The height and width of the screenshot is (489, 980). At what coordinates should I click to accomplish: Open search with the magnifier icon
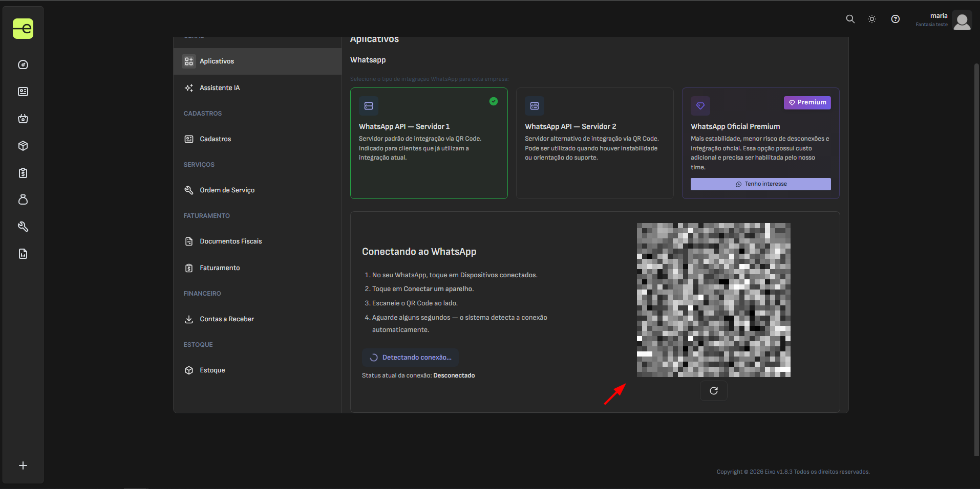[x=850, y=19]
